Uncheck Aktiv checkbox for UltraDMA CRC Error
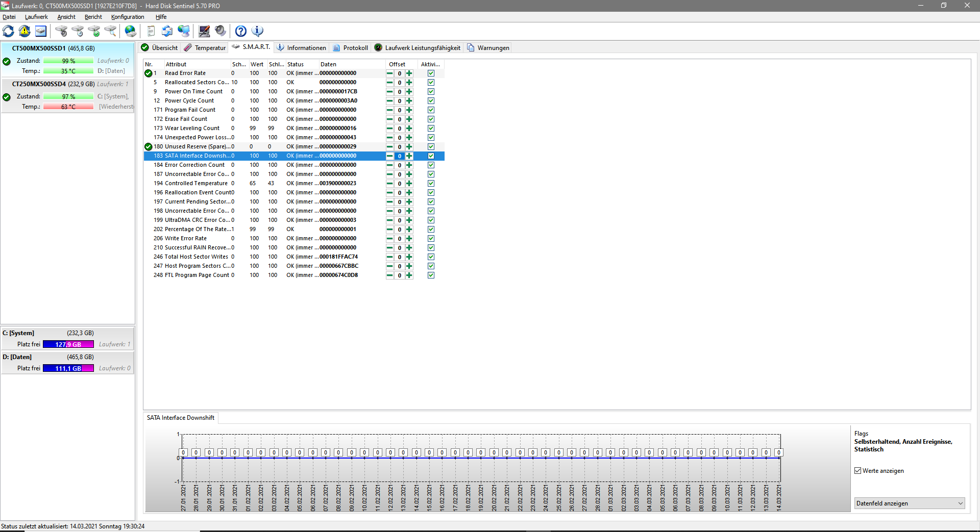 point(431,220)
